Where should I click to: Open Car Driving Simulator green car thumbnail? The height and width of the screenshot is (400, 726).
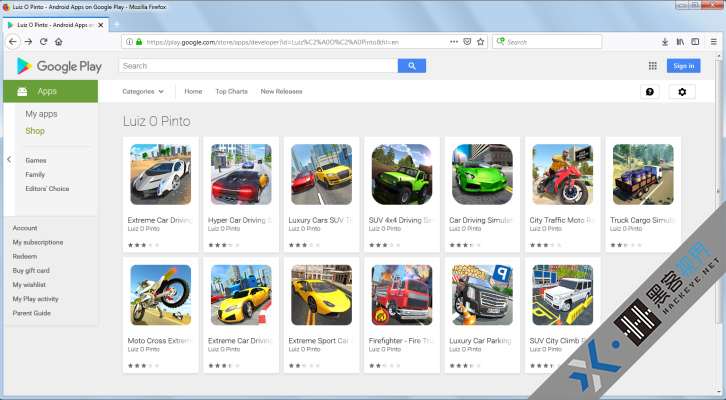tap(482, 174)
